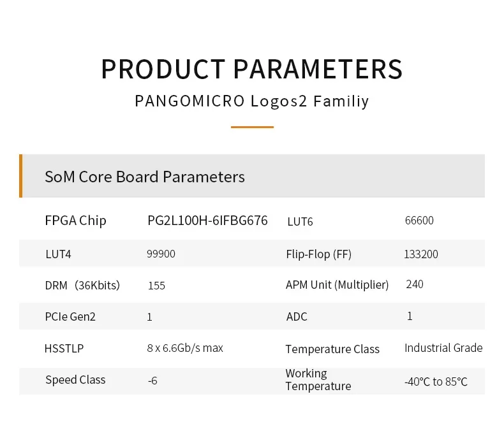Select the FPGA Chip label
This screenshot has height=422, width=504.
pyautogui.click(x=75, y=221)
